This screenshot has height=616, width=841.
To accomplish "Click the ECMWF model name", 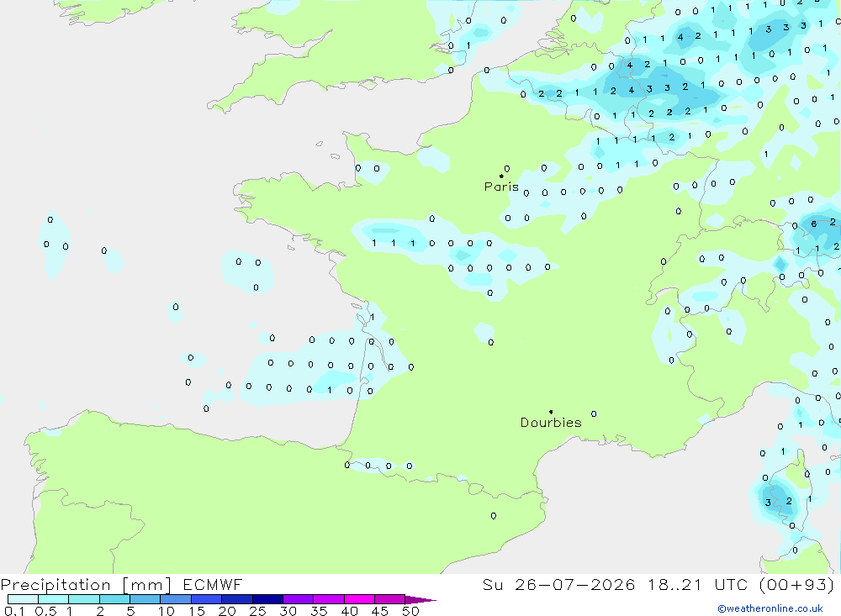I will 213,584.
